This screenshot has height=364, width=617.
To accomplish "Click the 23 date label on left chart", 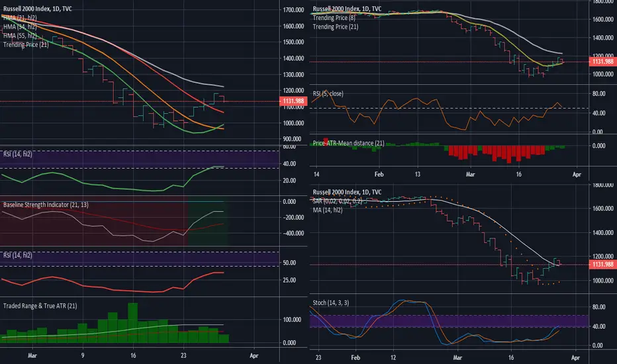I will 183,356.
